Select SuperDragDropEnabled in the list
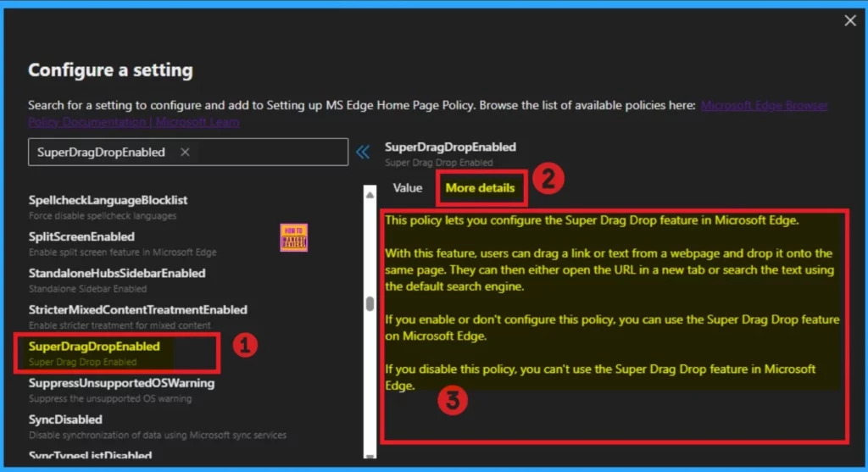Screen dimensions: 868x472 [94, 347]
